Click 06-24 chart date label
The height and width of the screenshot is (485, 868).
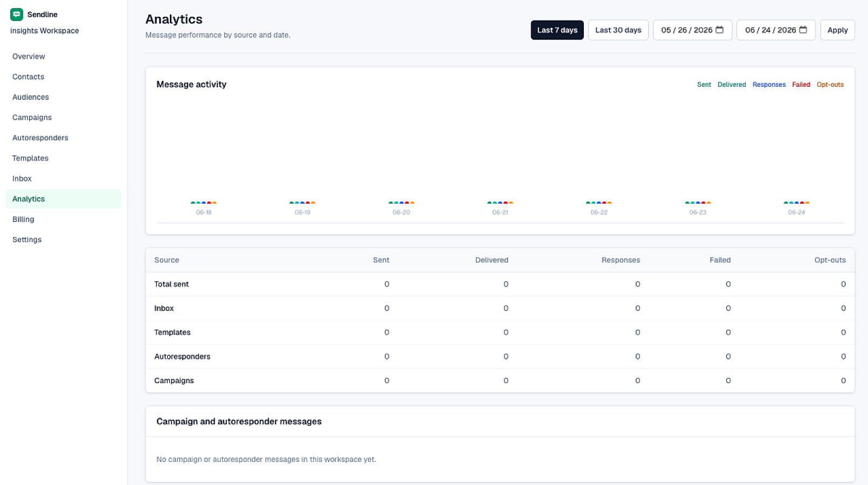[x=796, y=212]
